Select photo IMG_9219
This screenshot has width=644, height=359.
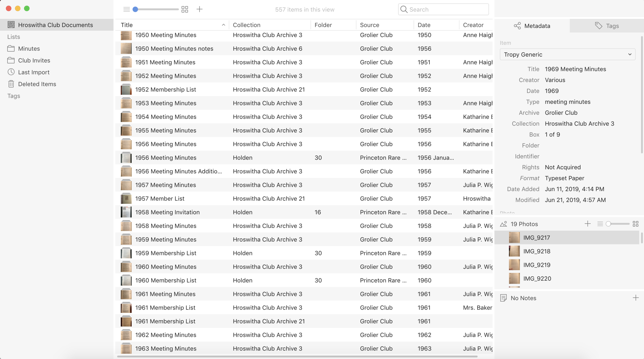point(567,265)
